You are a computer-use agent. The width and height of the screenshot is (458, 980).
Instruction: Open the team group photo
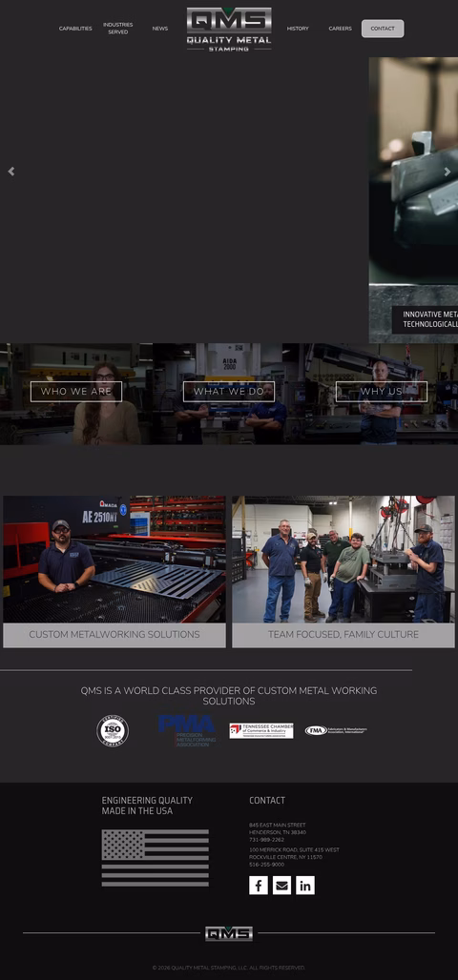pos(343,560)
